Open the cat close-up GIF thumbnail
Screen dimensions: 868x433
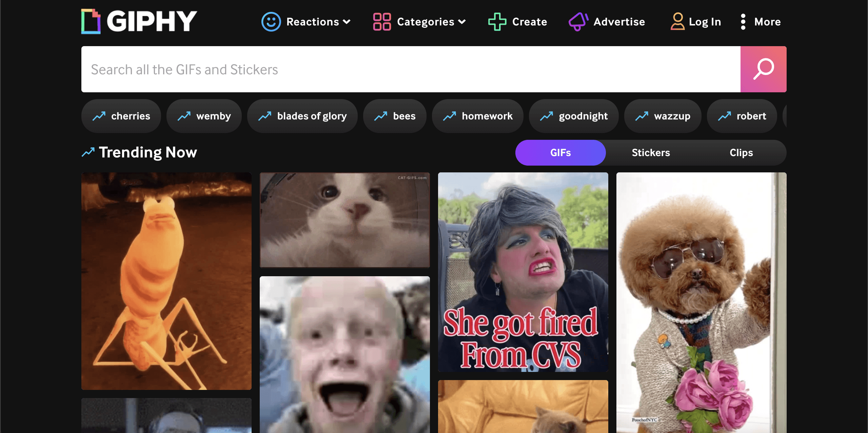pyautogui.click(x=344, y=220)
